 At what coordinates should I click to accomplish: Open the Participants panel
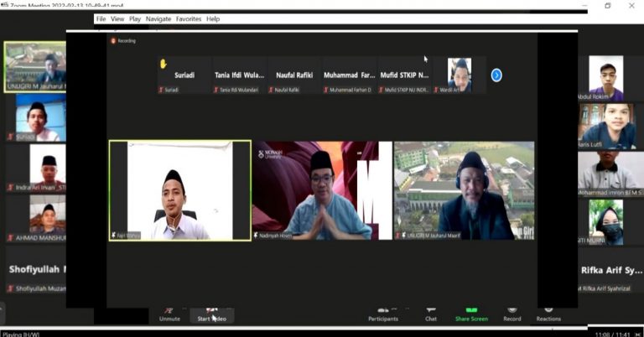tap(382, 314)
